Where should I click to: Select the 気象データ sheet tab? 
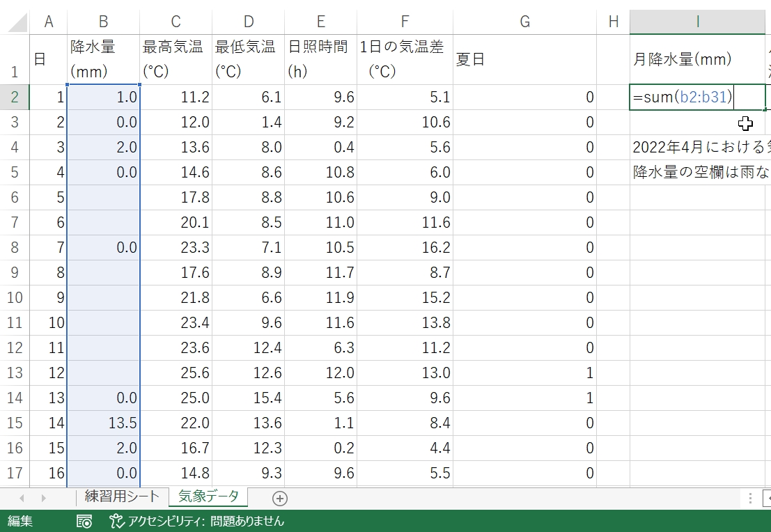point(208,497)
